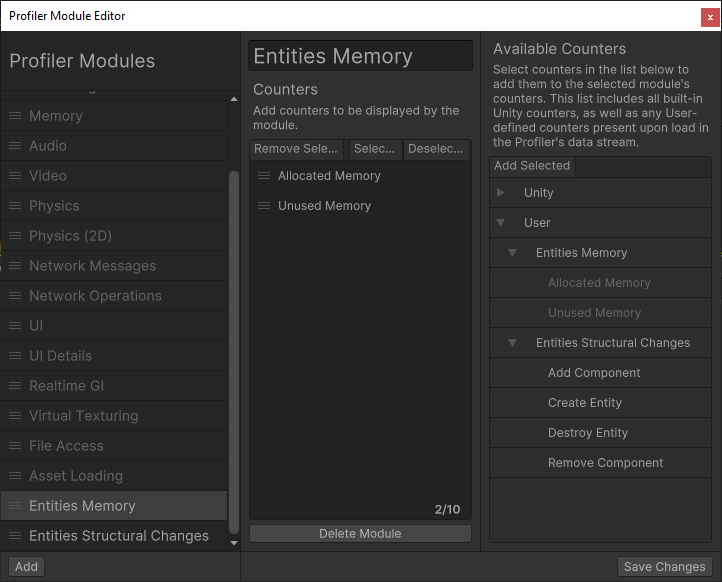The image size is (722, 582).
Task: Select the Network Operations module
Action: point(114,296)
